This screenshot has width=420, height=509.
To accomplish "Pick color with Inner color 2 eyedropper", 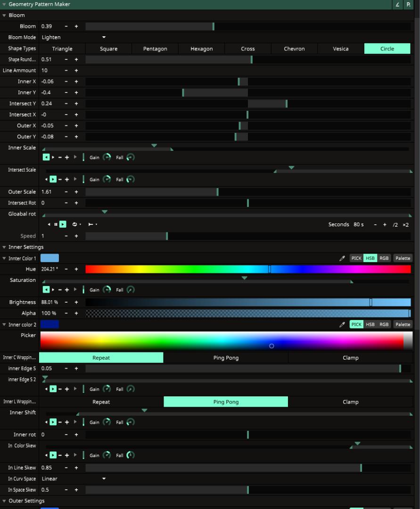I will [x=342, y=325].
